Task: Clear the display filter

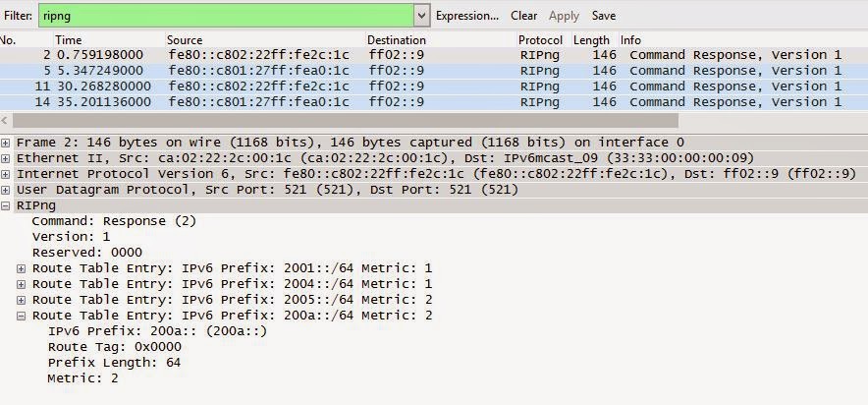Action: click(524, 16)
